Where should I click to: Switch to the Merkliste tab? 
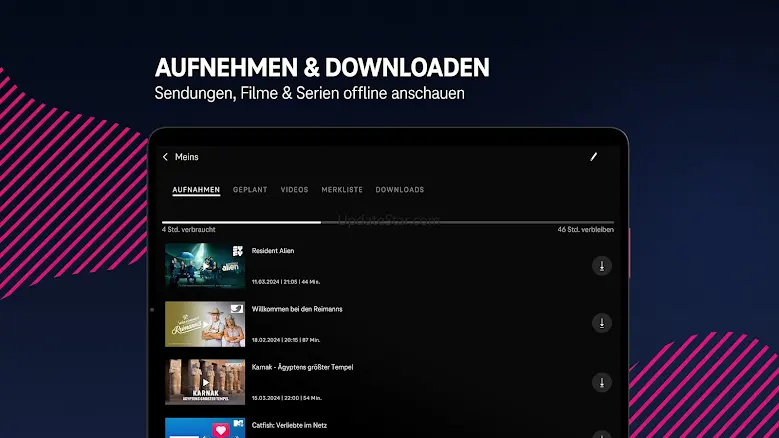tap(342, 190)
